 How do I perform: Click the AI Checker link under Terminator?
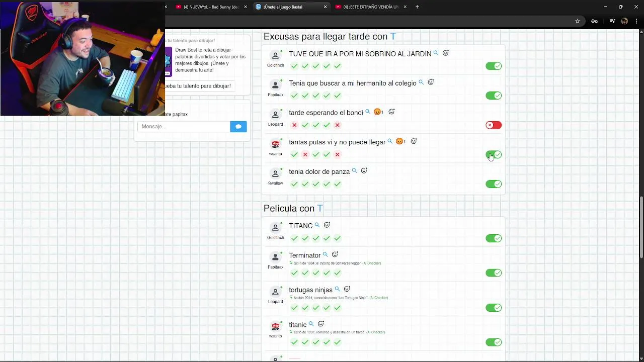pos(372,263)
